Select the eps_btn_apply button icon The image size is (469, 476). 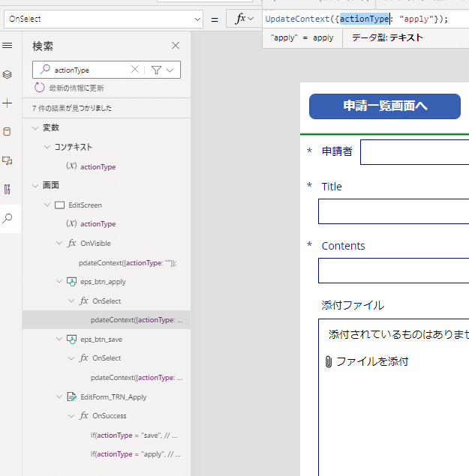72,282
